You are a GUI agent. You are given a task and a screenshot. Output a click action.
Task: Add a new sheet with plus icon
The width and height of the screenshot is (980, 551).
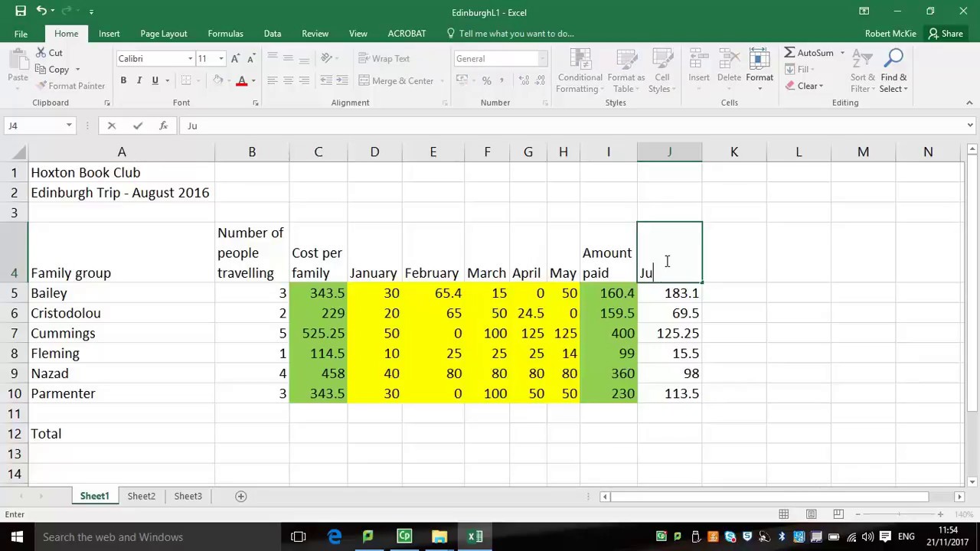240,496
